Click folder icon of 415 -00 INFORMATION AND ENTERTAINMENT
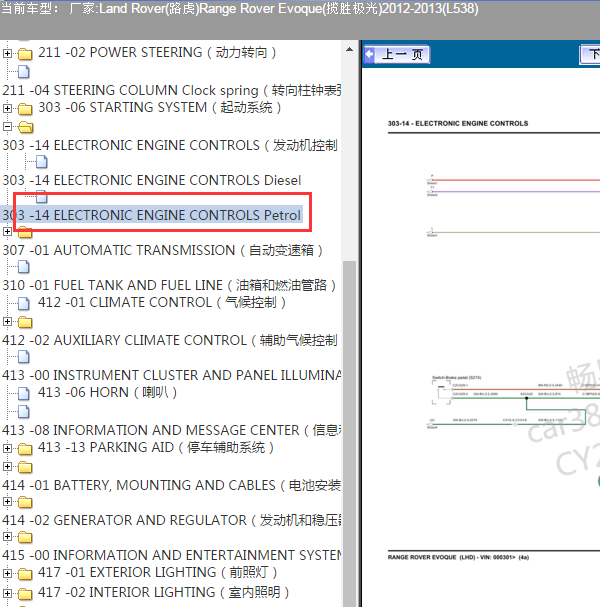The image size is (600, 607). pyautogui.click(x=25, y=537)
